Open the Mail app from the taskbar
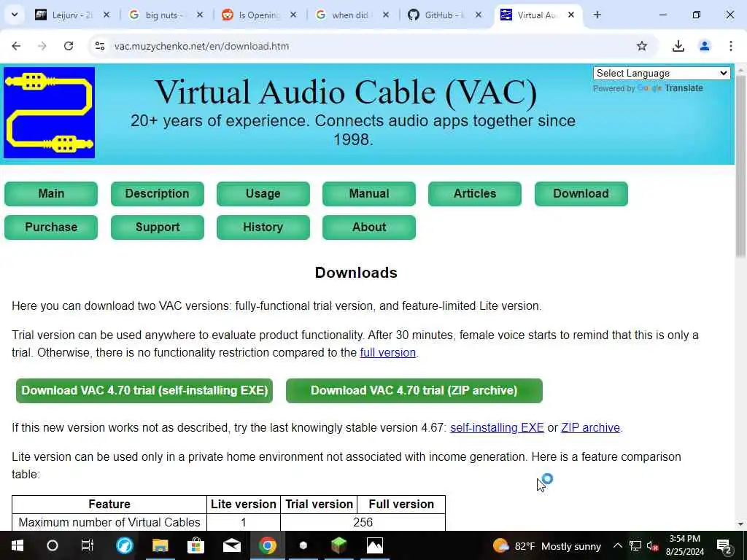The width and height of the screenshot is (747, 560). tap(231, 545)
